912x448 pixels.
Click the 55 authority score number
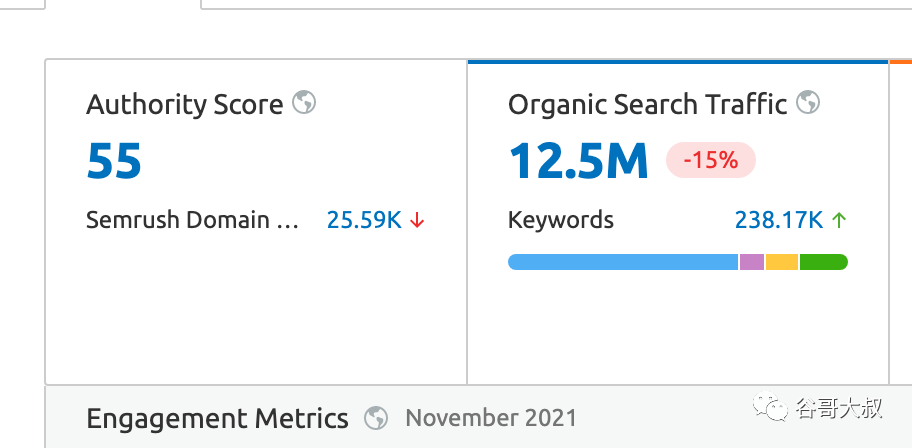(114, 161)
